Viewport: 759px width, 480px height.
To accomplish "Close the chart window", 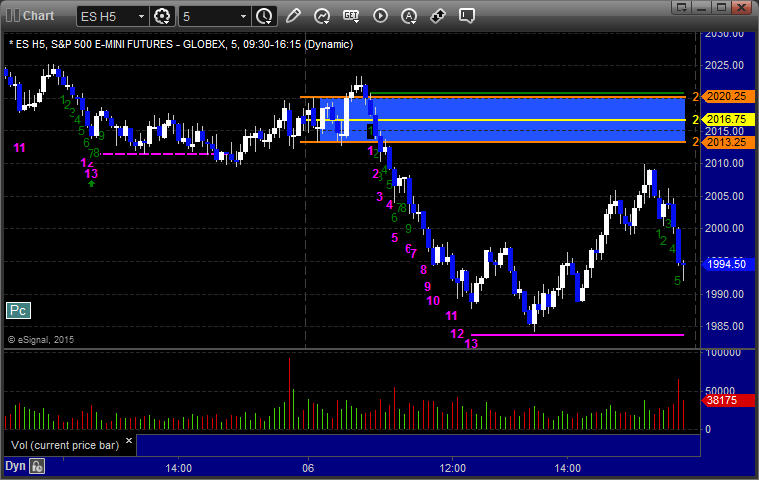I will point(741,7).
